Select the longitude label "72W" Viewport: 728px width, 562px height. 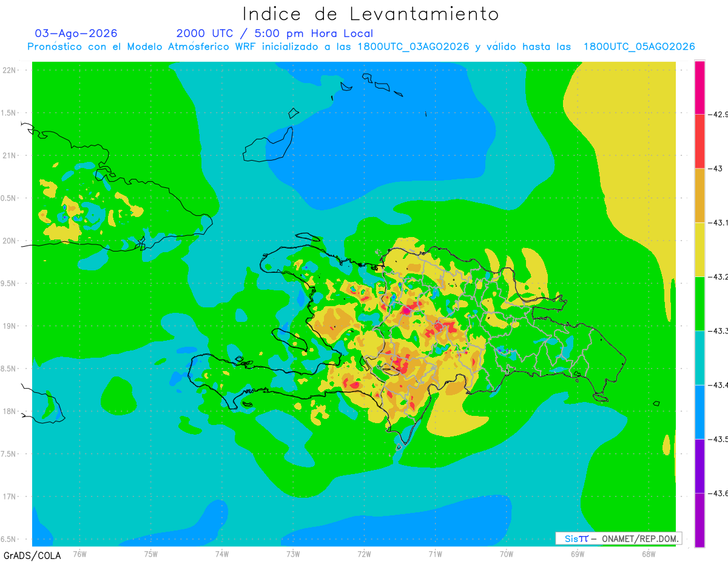pos(364,554)
